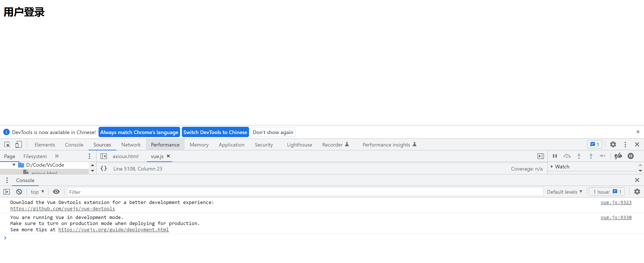Click Switch DevTools to Chinese

point(215,132)
